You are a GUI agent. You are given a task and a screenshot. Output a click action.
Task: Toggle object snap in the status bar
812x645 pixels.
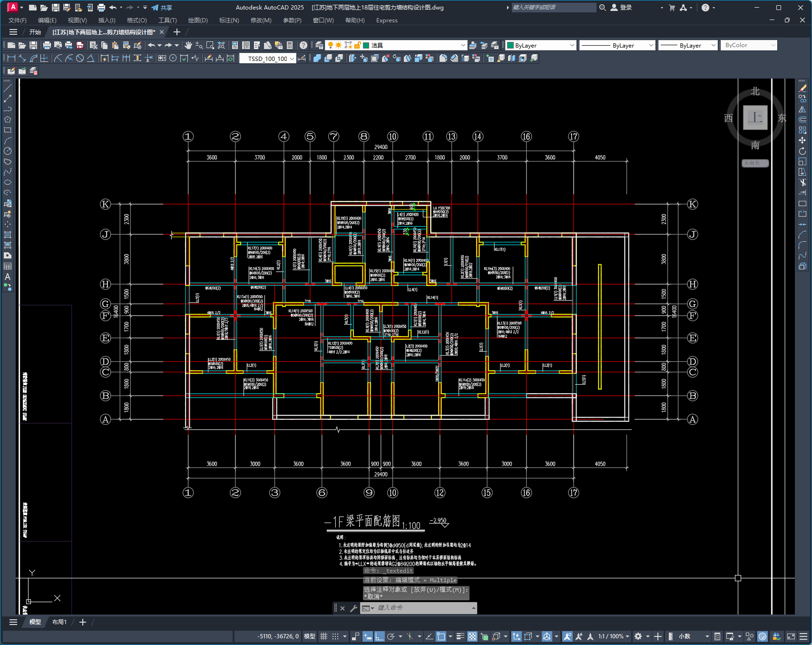click(x=441, y=636)
